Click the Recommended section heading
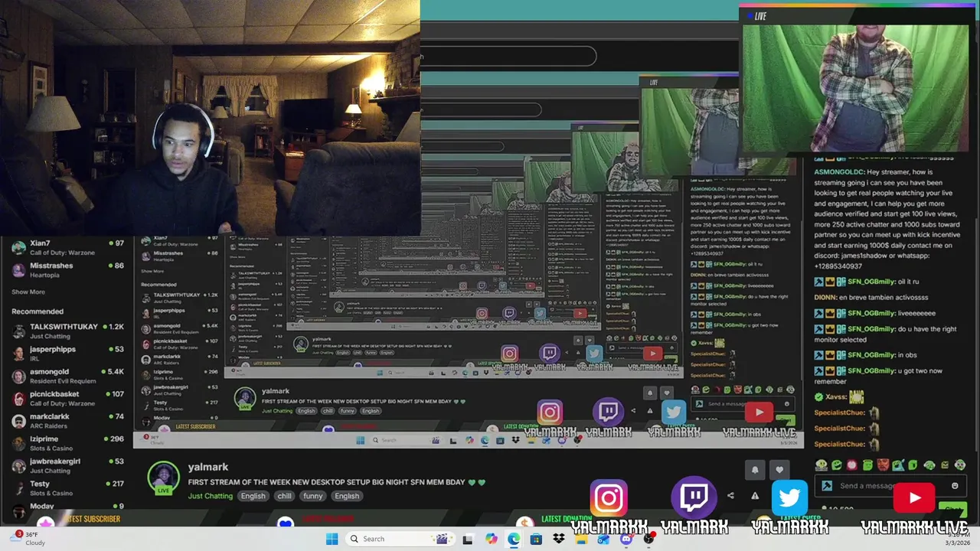 tap(38, 311)
